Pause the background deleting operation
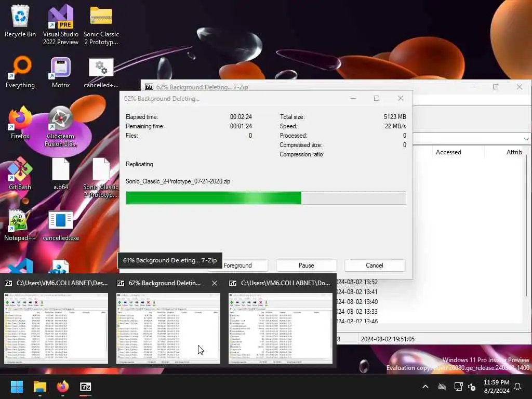 306,265
